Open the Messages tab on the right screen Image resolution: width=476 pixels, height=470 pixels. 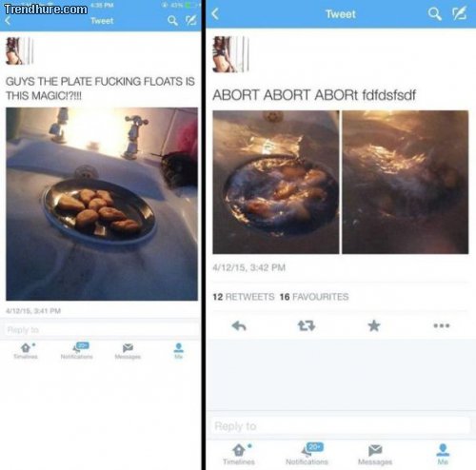click(x=375, y=454)
